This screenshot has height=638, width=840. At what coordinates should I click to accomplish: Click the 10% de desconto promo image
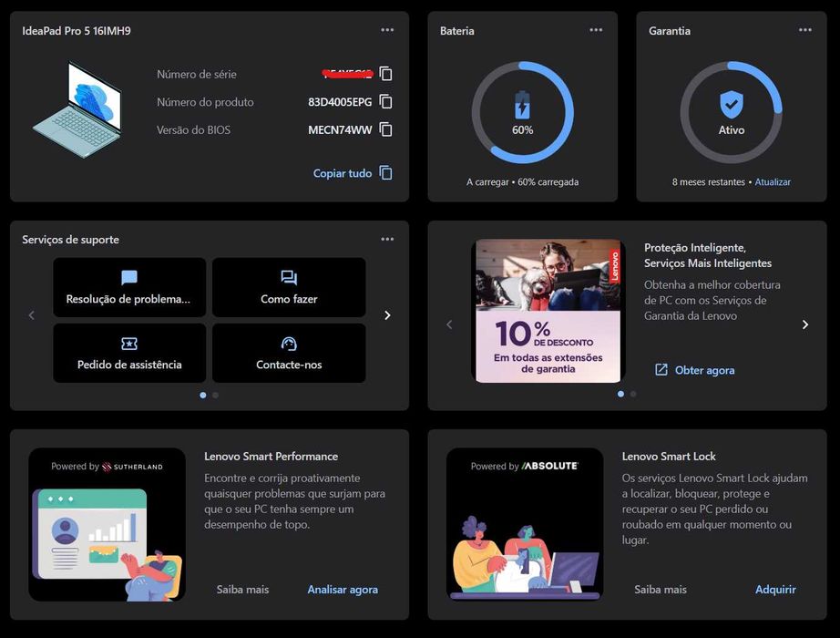[x=548, y=311]
